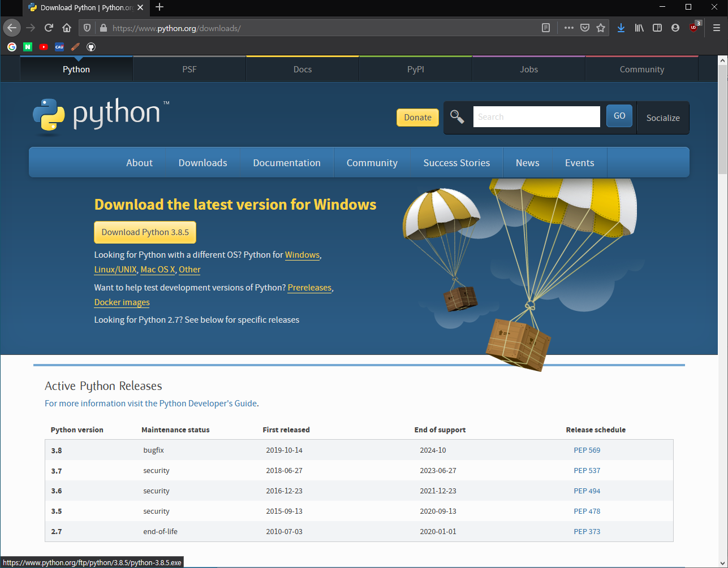Click the browser forward arrow
This screenshot has height=568, width=728.
(x=31, y=28)
